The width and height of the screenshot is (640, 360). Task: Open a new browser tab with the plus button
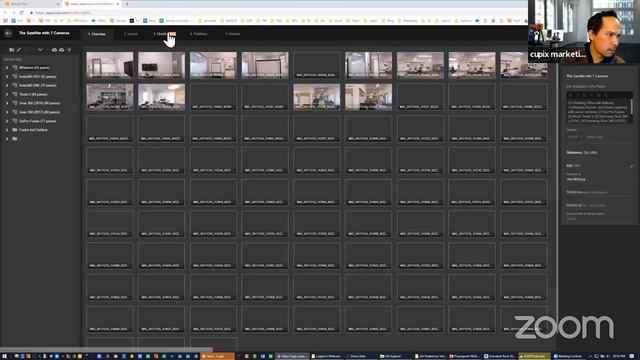(x=127, y=4)
